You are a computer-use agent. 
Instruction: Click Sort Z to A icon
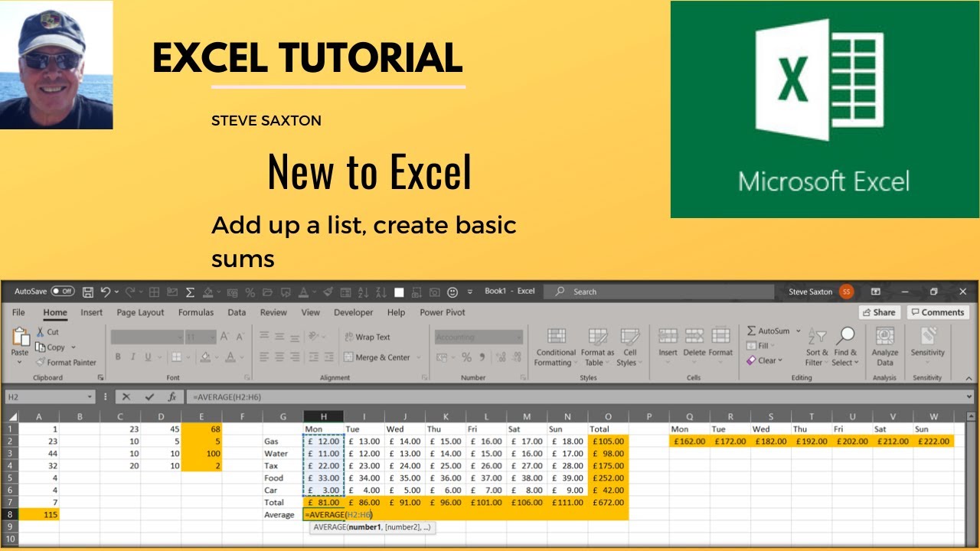[381, 292]
